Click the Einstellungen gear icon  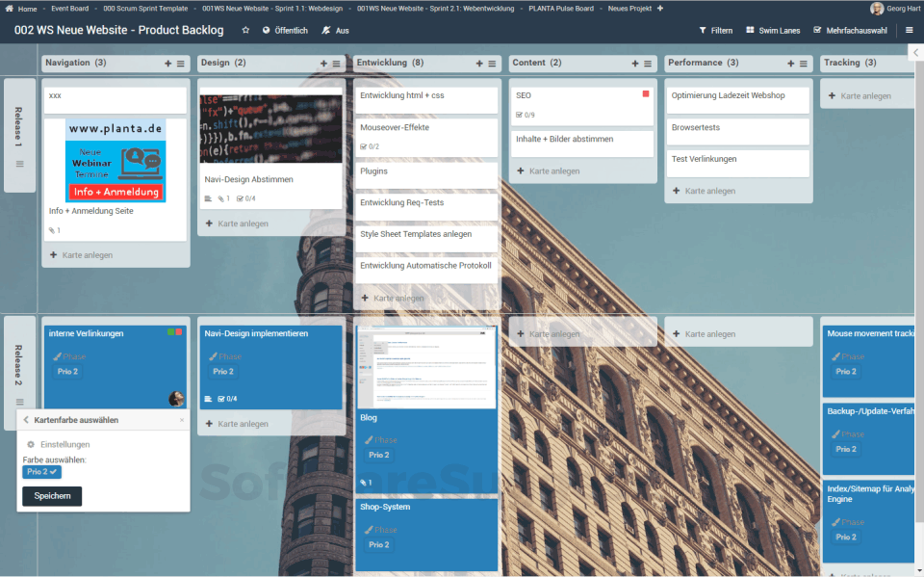31,444
